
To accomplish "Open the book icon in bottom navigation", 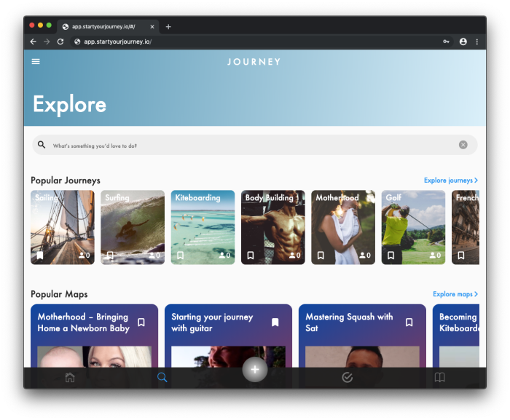I will [439, 377].
